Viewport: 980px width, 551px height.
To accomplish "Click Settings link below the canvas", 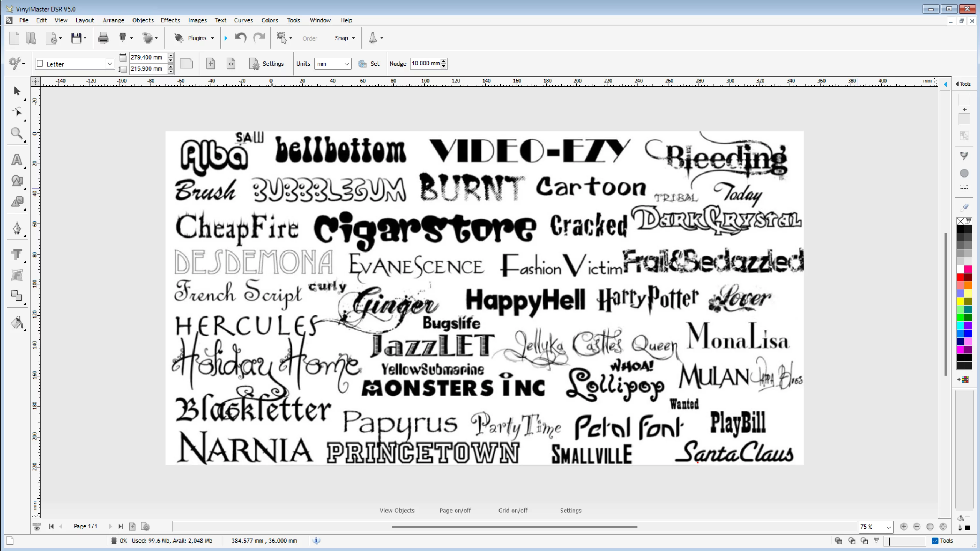I will click(570, 510).
